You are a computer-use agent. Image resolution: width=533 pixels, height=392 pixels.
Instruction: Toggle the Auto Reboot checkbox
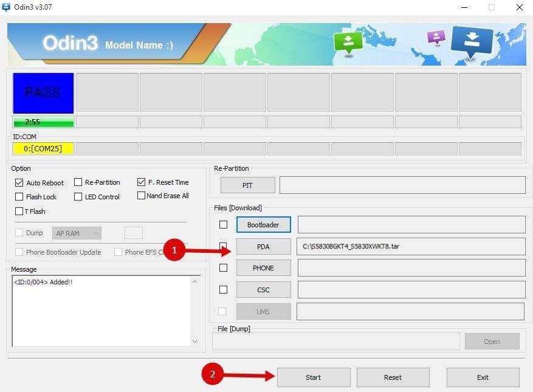pos(19,183)
